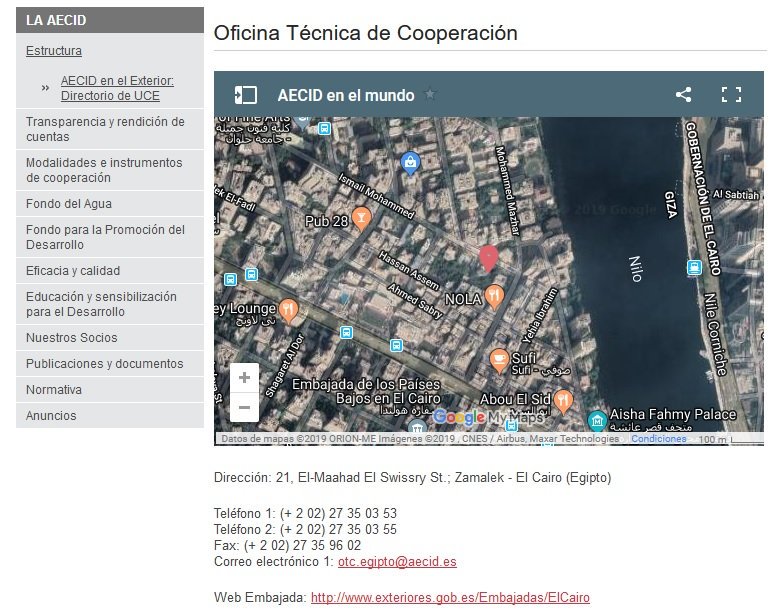Go to Normativa section
Viewport: 777px width, 613px height.
pos(110,390)
